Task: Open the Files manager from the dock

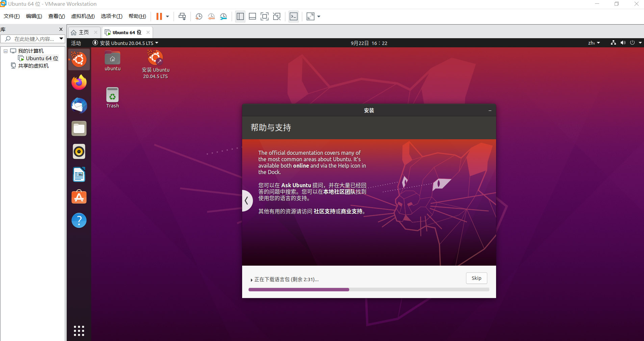Action: pyautogui.click(x=79, y=129)
